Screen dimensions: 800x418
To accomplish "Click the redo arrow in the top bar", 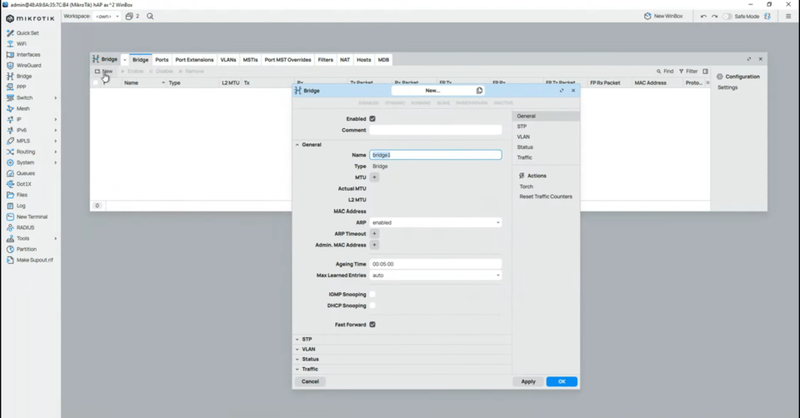I will tap(714, 16).
